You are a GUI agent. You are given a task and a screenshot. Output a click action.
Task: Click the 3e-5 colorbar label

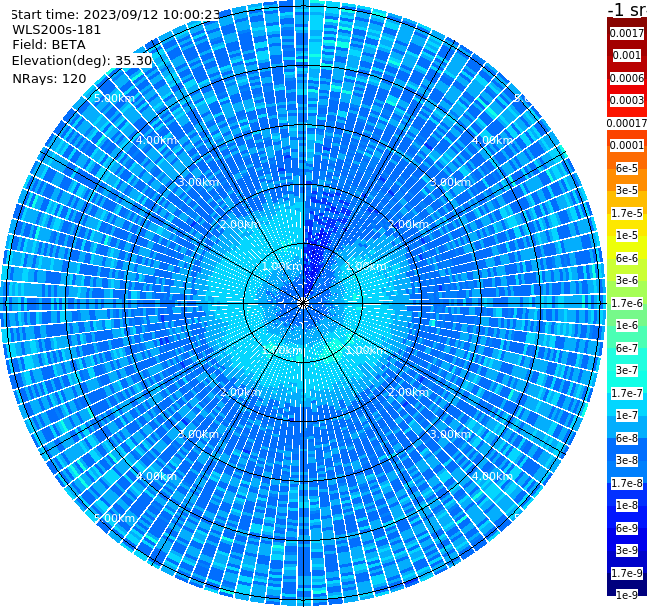[627, 190]
